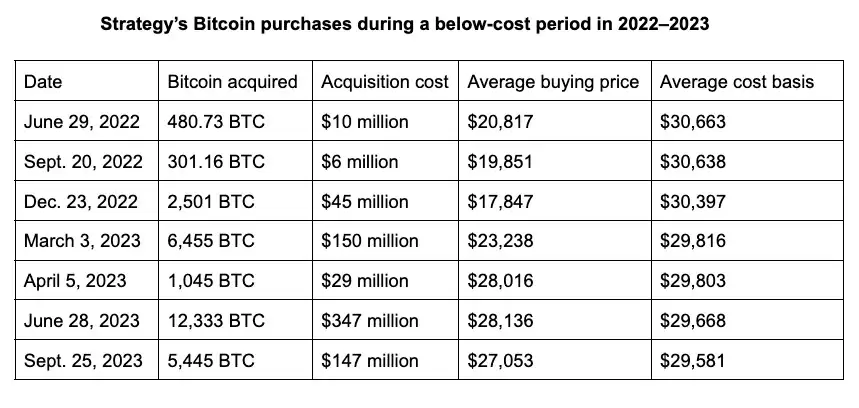Click the $29,581 cost basis cell

[693, 361]
